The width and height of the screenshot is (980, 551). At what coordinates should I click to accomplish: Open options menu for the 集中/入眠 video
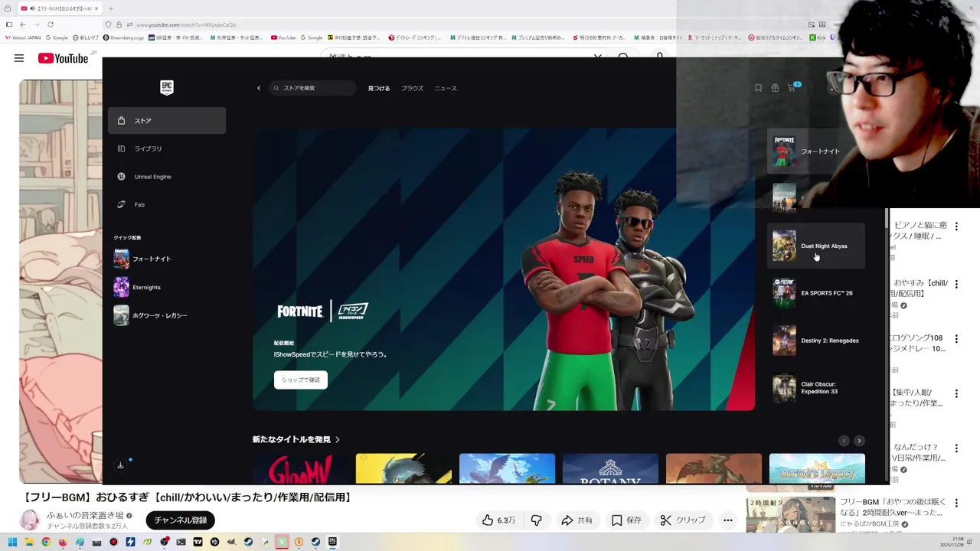pos(956,394)
